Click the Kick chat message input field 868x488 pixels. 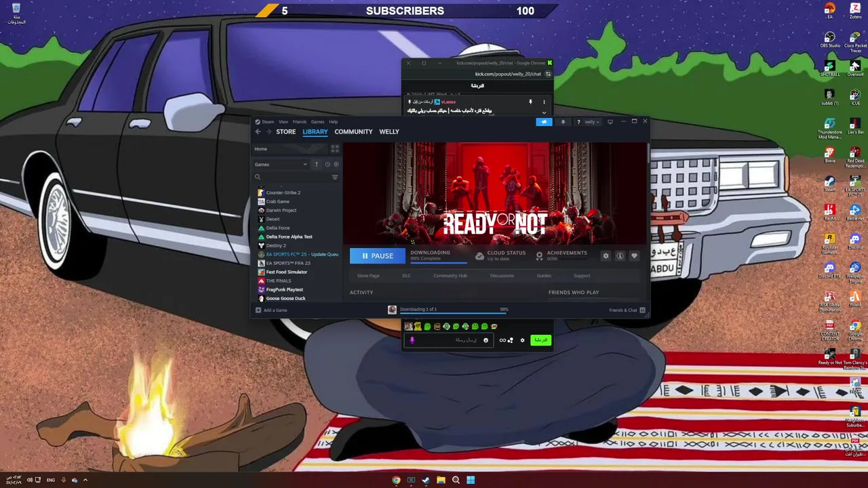(x=448, y=340)
